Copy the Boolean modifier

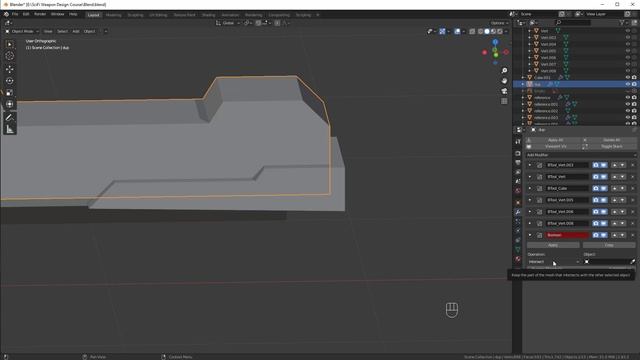pos(609,245)
